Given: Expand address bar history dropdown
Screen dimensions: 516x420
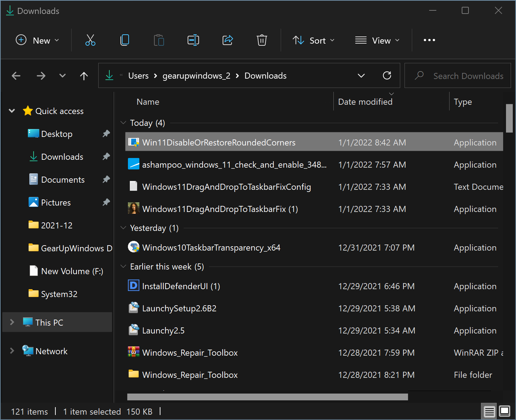Looking at the screenshot, I should pos(361,76).
